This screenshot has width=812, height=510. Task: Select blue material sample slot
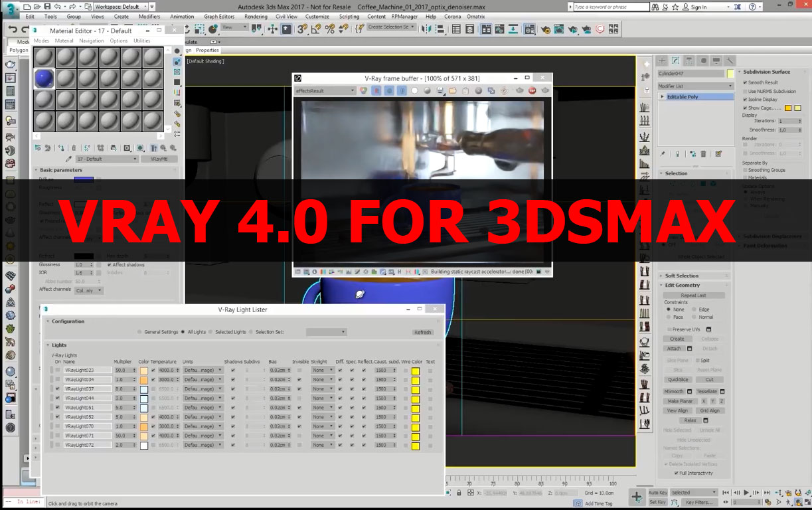coord(44,79)
